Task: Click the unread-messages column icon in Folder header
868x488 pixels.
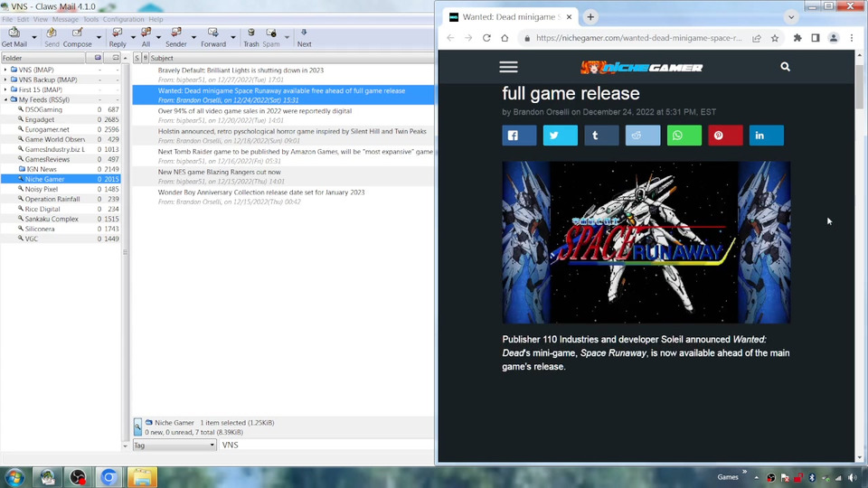Action: [x=116, y=58]
